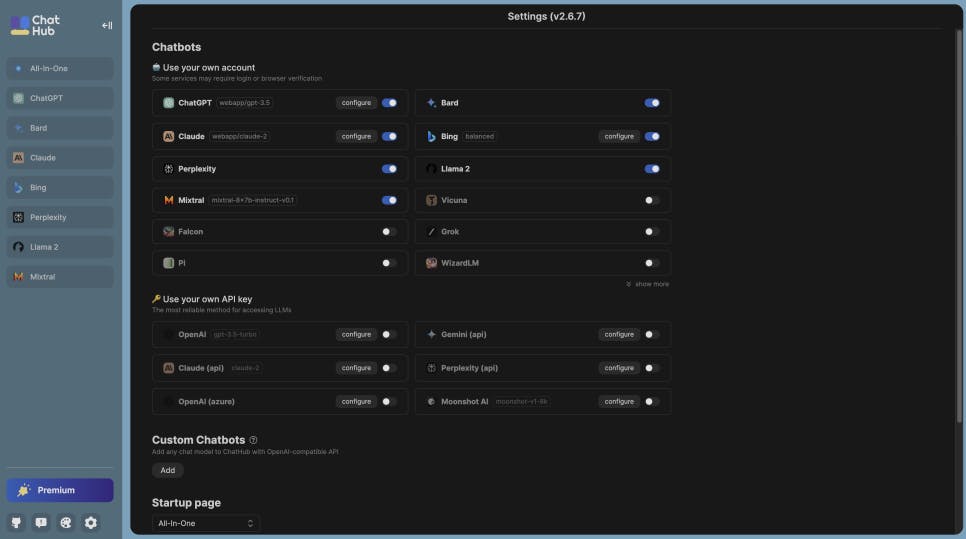
Task: Open the feedback chat icon
Action: pos(41,522)
